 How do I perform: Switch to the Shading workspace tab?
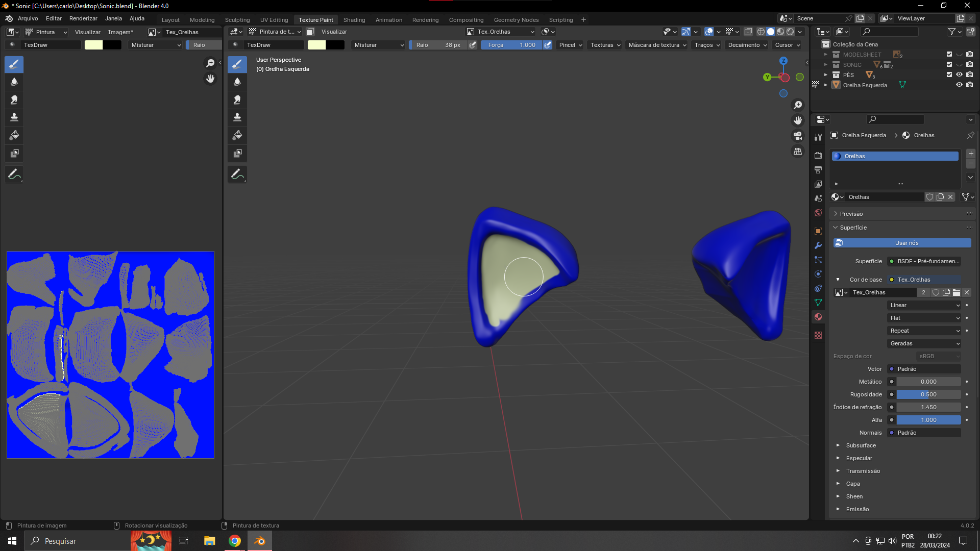tap(354, 20)
